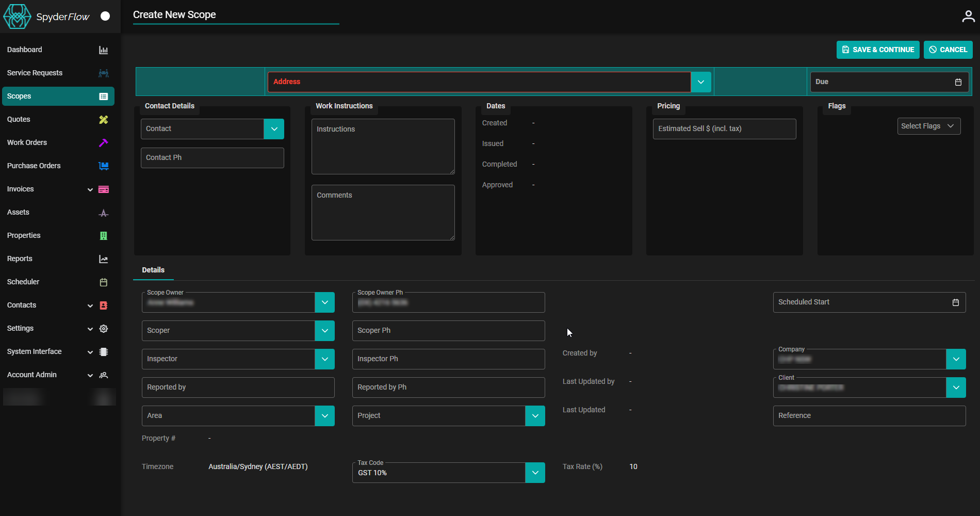Click the Due date calendar picker icon

tap(958, 82)
